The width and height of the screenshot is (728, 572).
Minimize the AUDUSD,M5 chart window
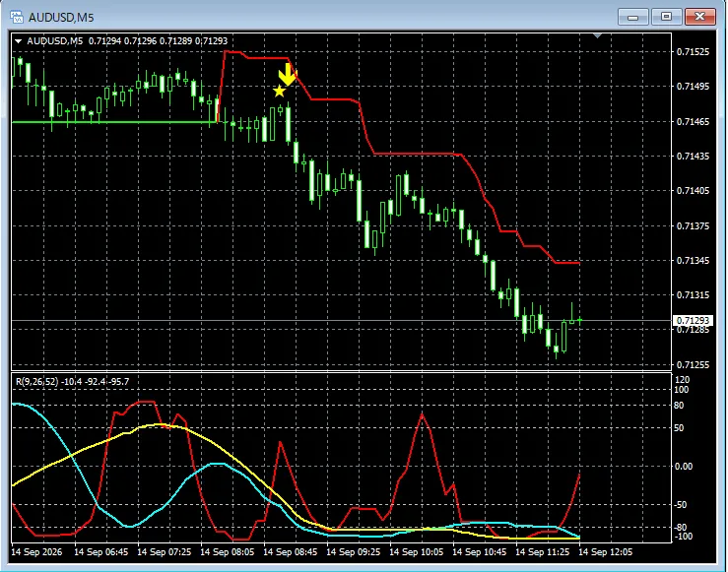pos(632,17)
